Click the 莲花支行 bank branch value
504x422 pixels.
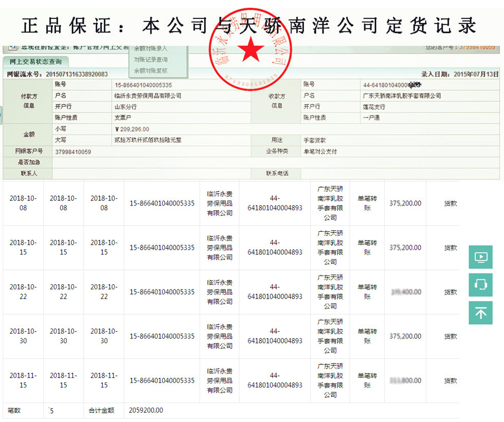click(374, 106)
